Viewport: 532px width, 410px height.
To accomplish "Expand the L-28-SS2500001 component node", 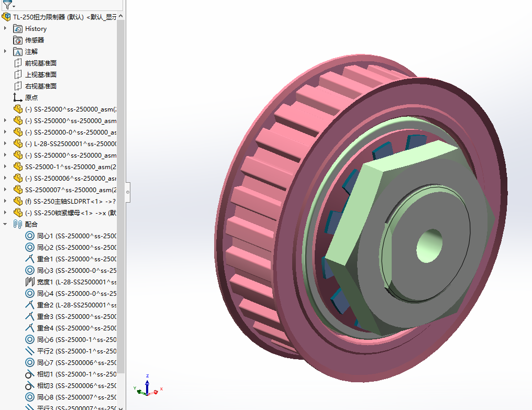I will tap(5, 143).
